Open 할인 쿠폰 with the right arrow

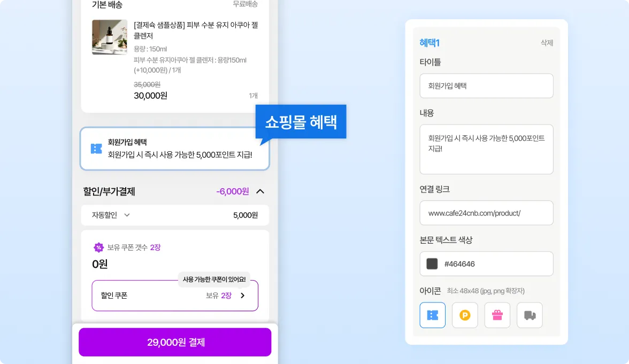pyautogui.click(x=242, y=296)
